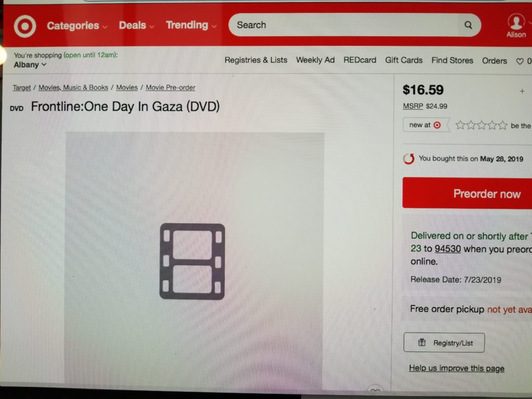Click the 94530 zip code link
The width and height of the screenshot is (532, 399).
pos(447,249)
